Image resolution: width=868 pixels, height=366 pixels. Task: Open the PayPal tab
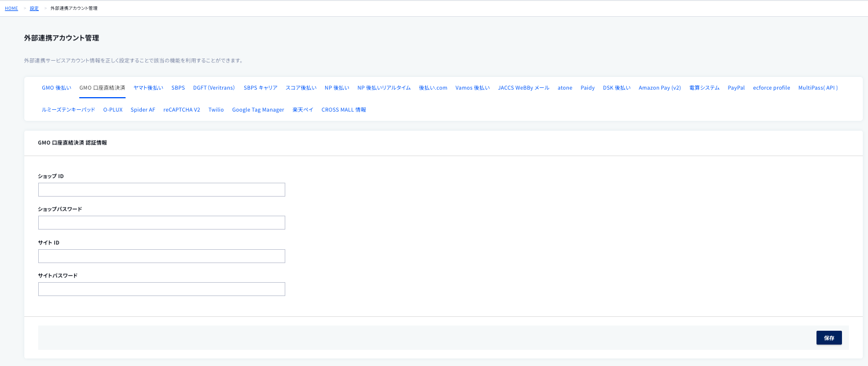pos(737,88)
